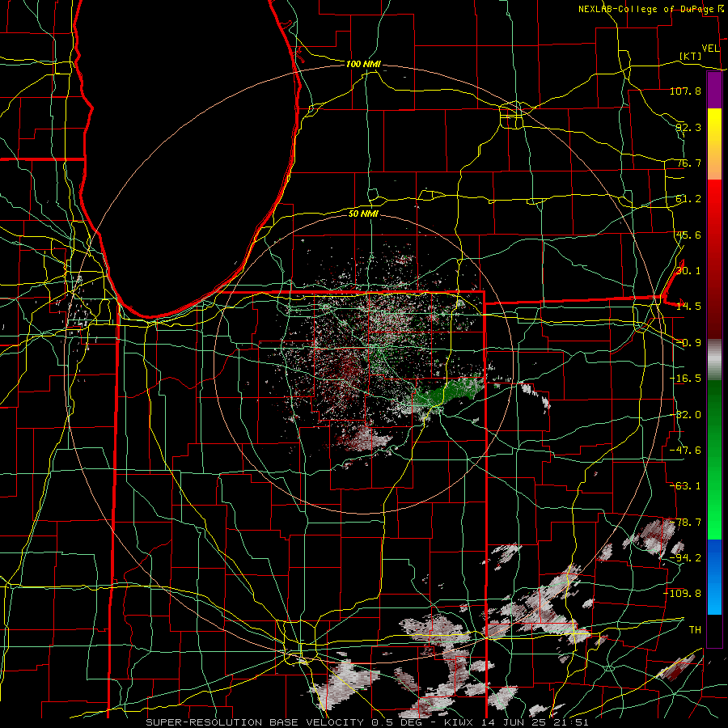Click the VEL legend title
The image size is (728, 728).
pos(710,49)
